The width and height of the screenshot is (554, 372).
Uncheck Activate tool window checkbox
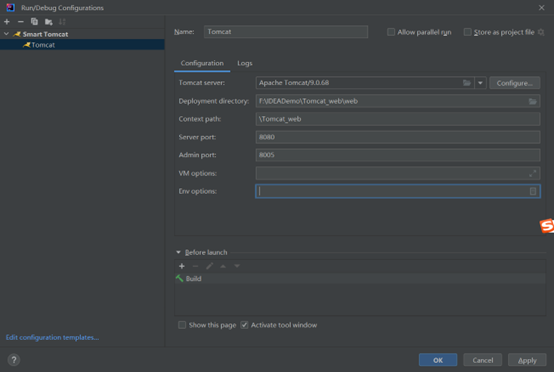(244, 325)
